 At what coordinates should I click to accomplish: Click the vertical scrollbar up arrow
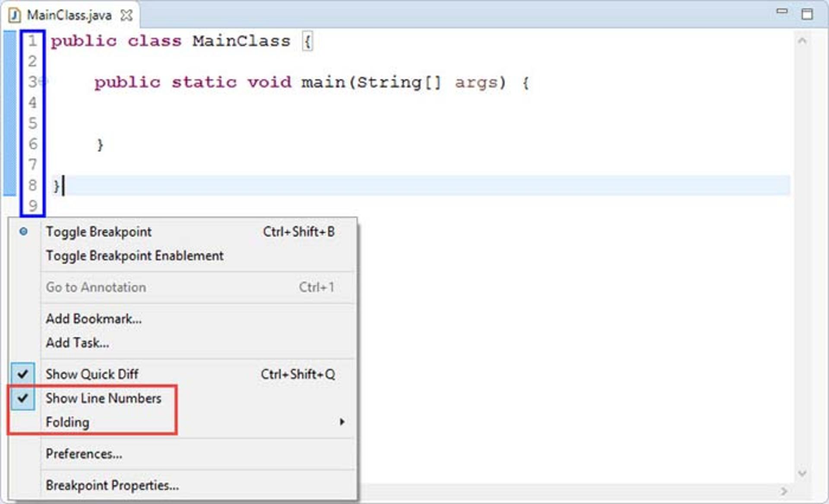(x=802, y=41)
